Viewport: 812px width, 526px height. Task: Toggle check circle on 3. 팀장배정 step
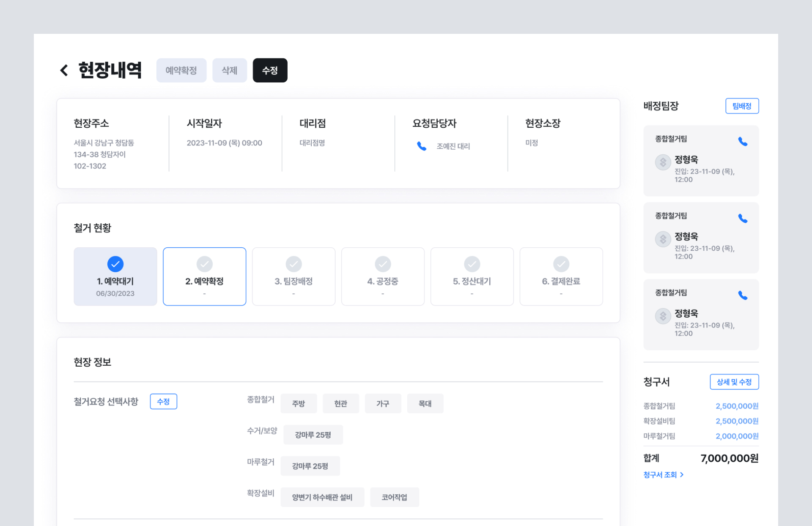[294, 264]
